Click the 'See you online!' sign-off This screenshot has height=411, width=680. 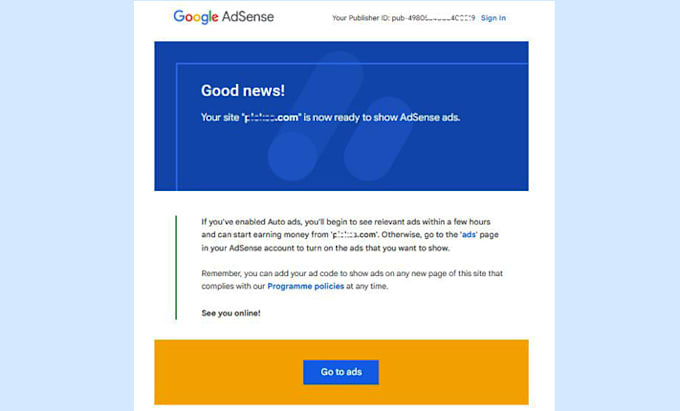pos(231,313)
